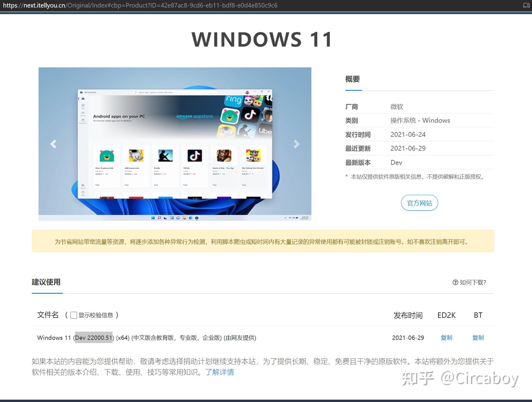This screenshot has width=532, height=402.
Task: Click the picture-in-picture icon in address bar
Action: [x=526, y=5]
